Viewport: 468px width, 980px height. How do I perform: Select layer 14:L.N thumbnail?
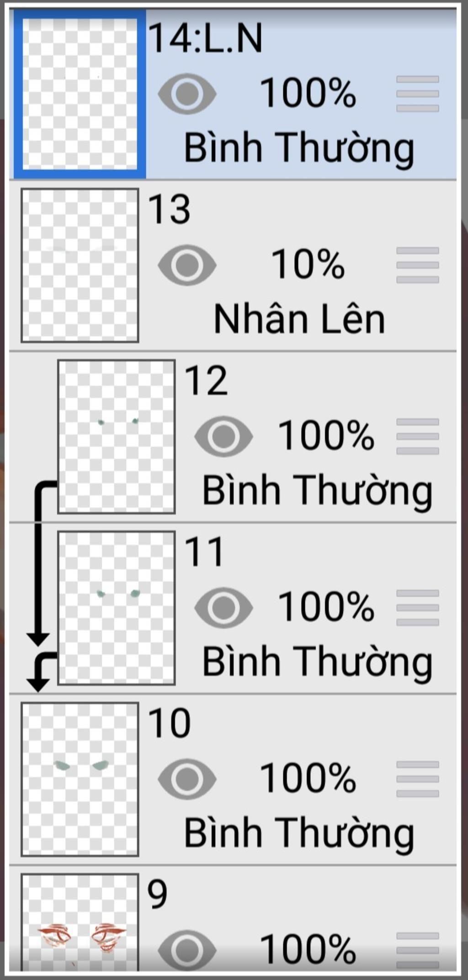click(x=80, y=94)
